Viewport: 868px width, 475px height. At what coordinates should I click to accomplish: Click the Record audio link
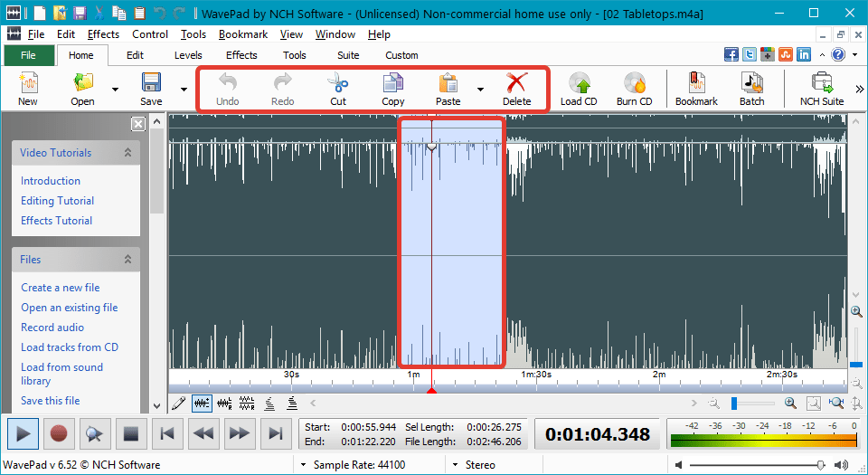pyautogui.click(x=52, y=328)
